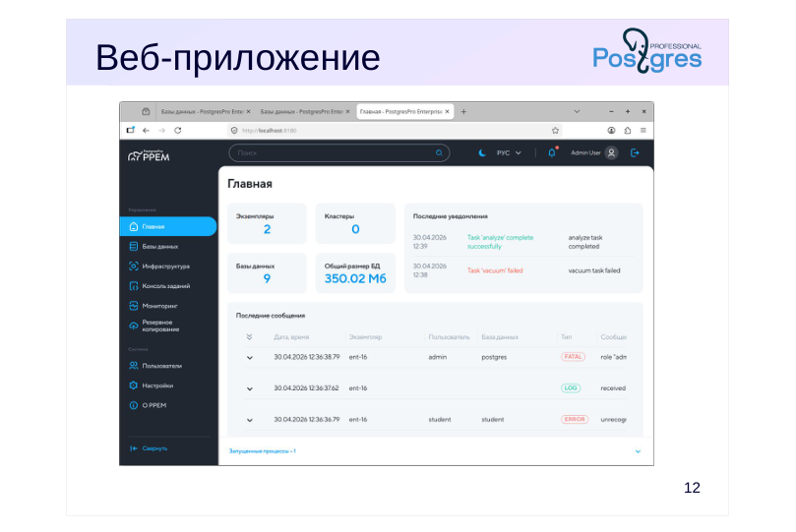This screenshot has width=796, height=532.
Task: Click the Кластеры card
Action: 355,223
